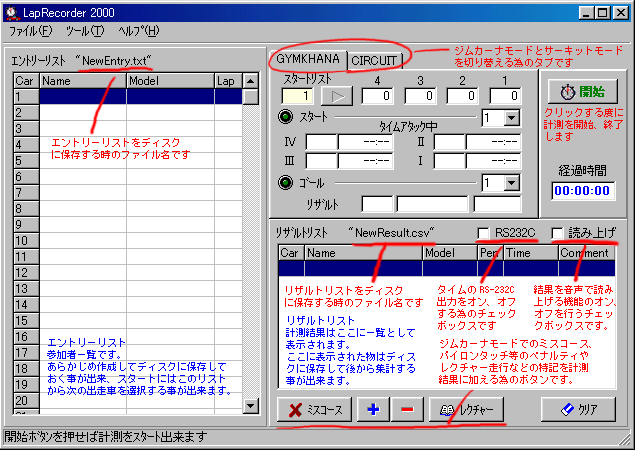The height and width of the screenshot is (450, 636).
Task: Click the green スタート indicator lamp
Action: click(x=286, y=118)
